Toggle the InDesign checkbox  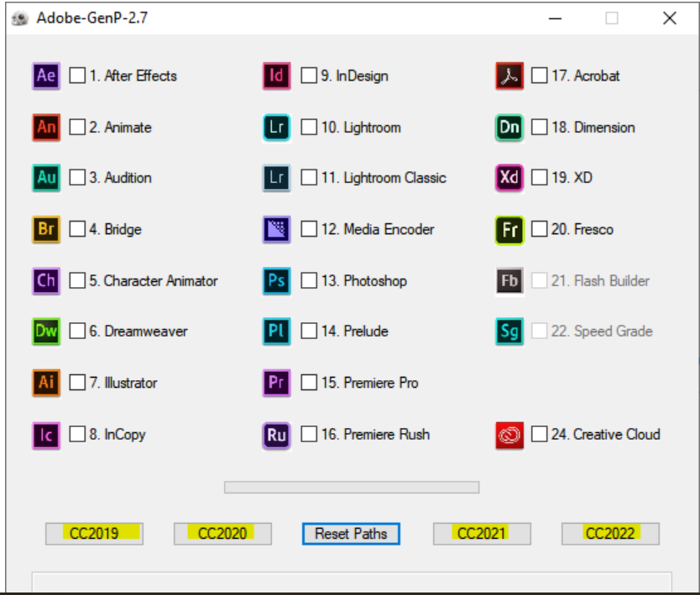tap(309, 76)
